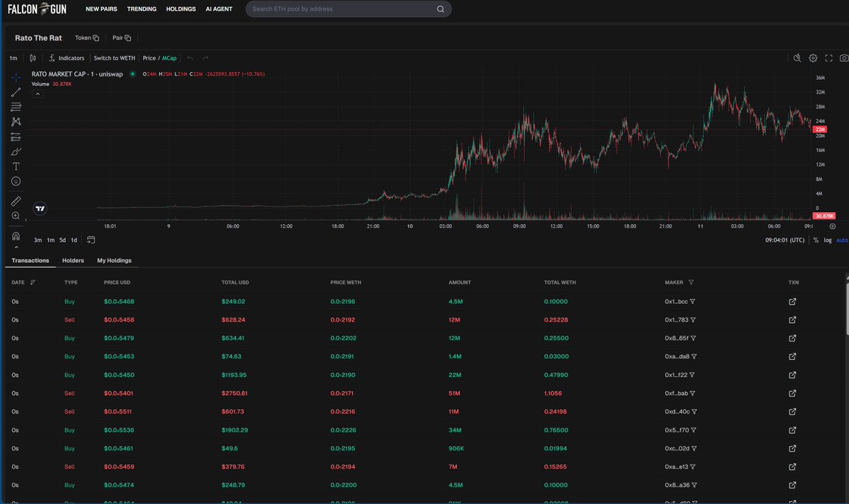Click the 0.76500 total WETH cell

(x=555, y=430)
